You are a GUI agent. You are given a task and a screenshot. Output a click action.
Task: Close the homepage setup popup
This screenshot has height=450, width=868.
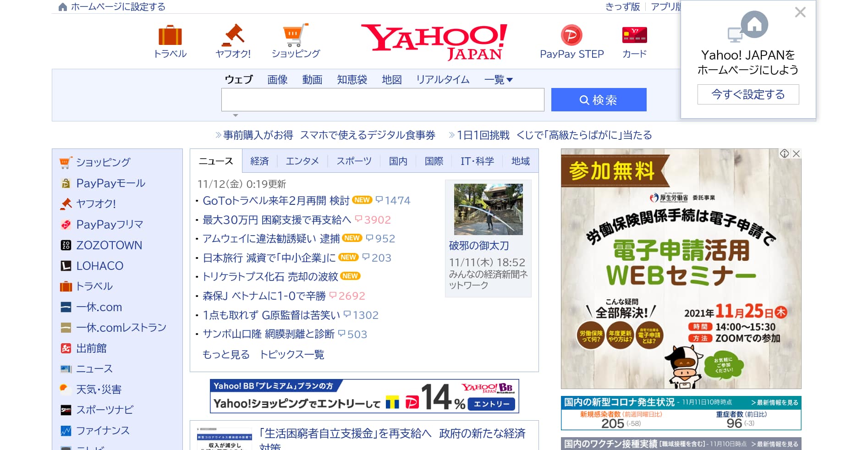click(x=800, y=12)
